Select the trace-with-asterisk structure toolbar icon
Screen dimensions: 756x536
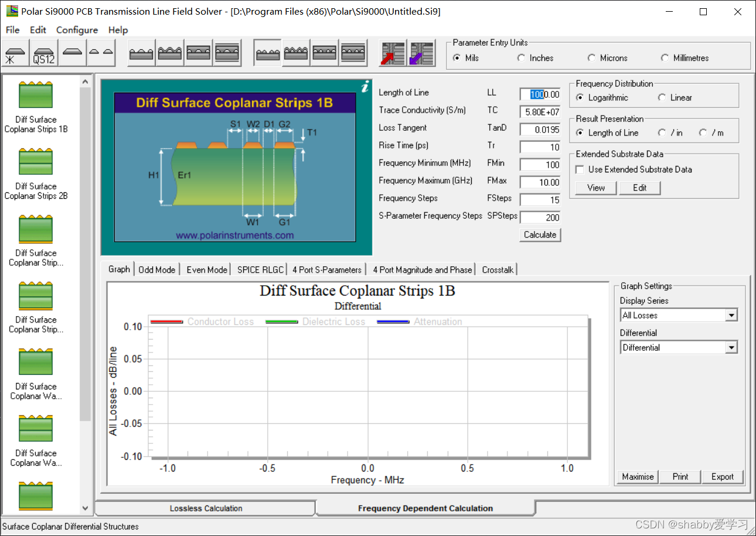point(16,53)
